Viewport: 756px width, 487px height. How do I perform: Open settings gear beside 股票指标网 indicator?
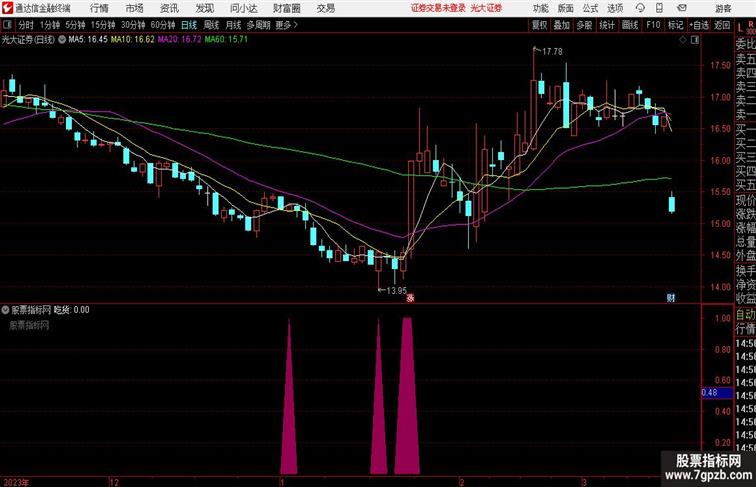(x=5, y=310)
